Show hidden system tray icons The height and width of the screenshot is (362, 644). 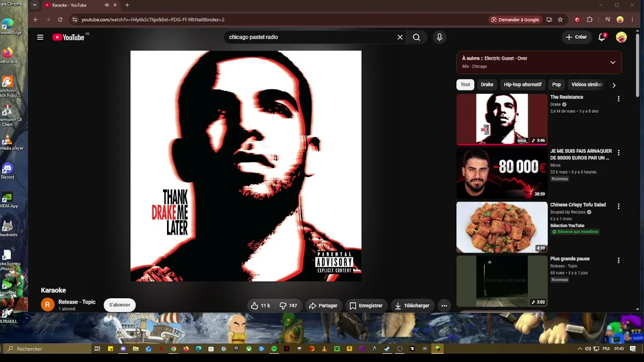[580, 349]
